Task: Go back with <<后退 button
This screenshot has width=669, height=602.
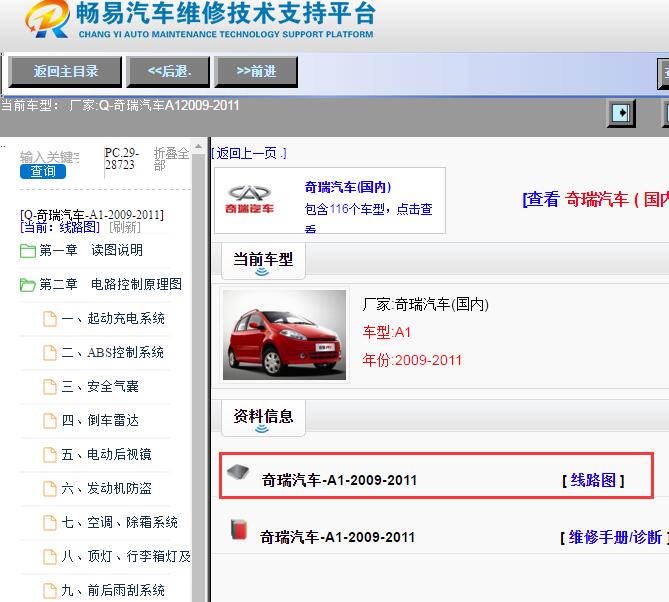Action: (x=169, y=71)
